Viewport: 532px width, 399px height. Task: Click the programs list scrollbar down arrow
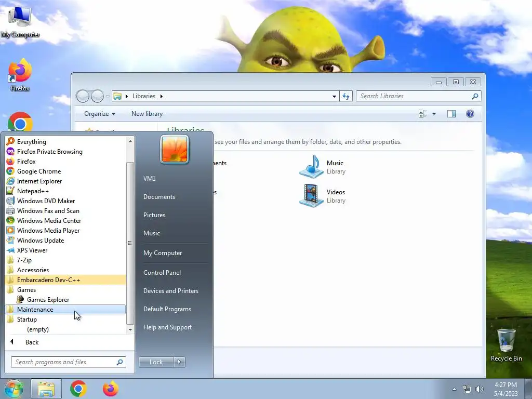130,329
